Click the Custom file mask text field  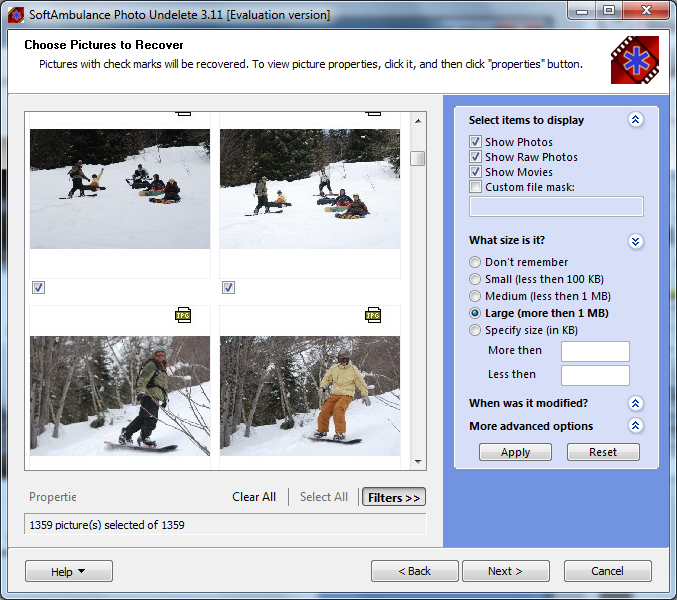(556, 206)
